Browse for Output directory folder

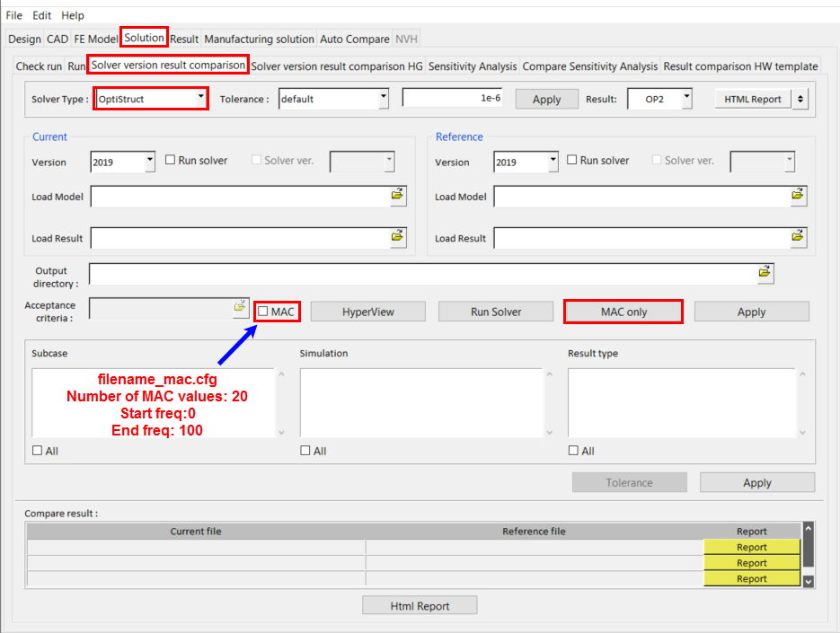(765, 273)
